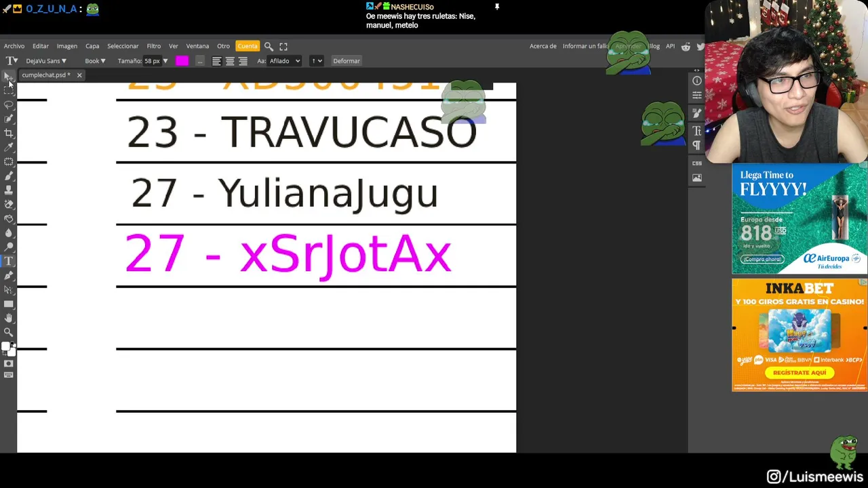Switch to the cumplechat.psd tab
The image size is (868, 488).
point(45,75)
